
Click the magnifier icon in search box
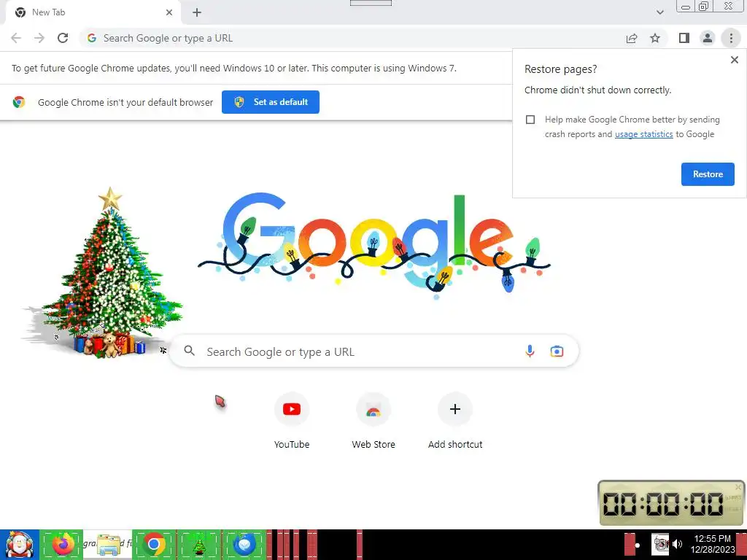[190, 351]
